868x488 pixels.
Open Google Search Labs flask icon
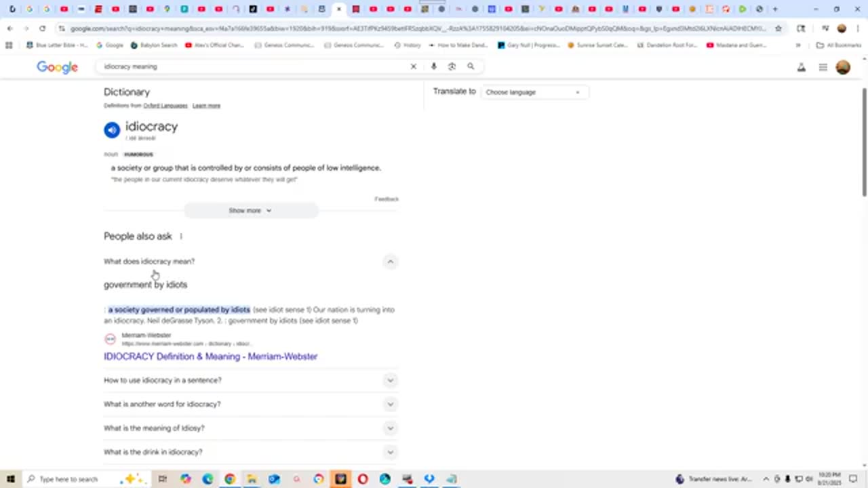[x=802, y=67]
